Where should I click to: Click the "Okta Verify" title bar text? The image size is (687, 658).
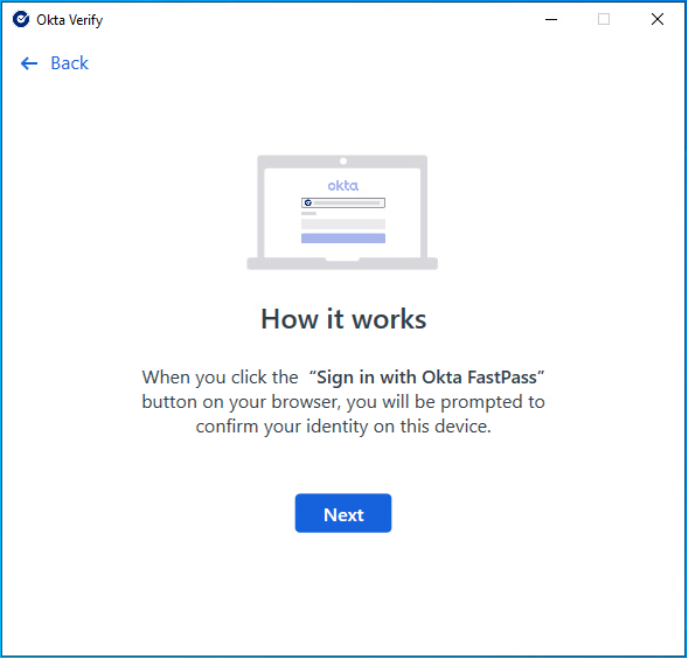69,19
